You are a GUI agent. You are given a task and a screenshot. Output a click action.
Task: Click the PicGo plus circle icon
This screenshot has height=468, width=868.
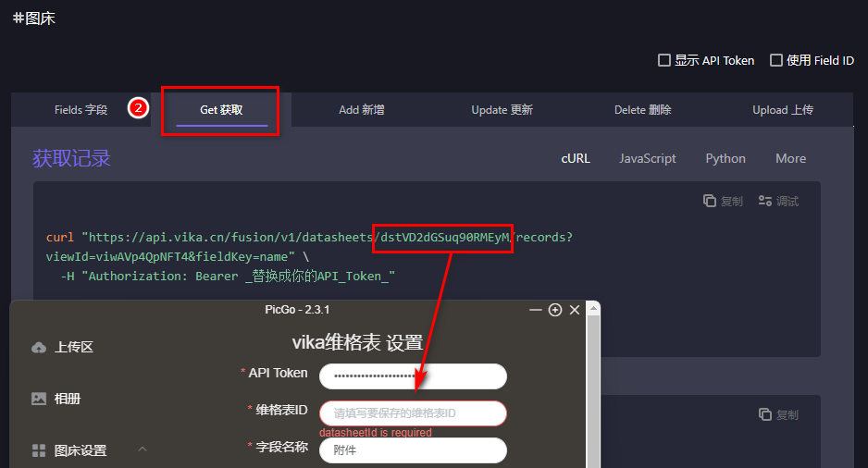click(x=555, y=310)
